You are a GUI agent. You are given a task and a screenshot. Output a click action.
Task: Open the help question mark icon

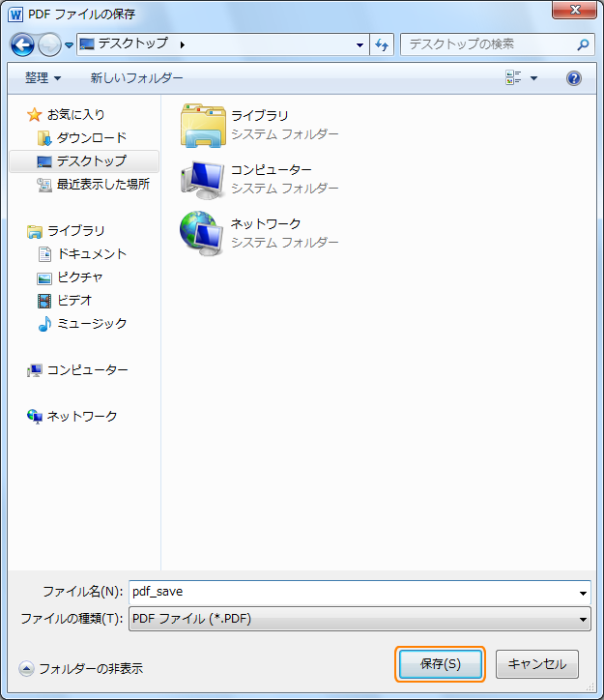[x=573, y=78]
